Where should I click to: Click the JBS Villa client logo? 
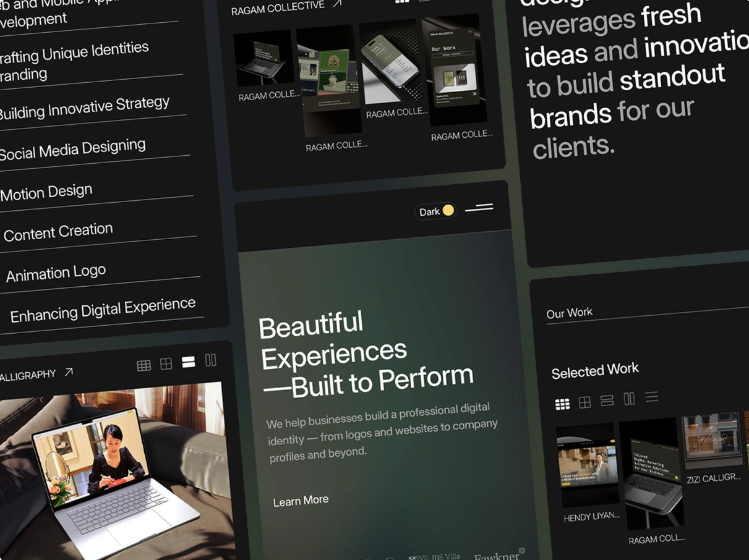click(435, 557)
